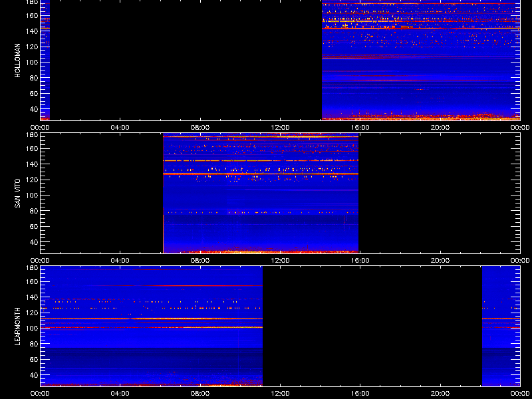Pick the 80 frequency label on San Vito axis
The height and width of the screenshot is (399, 532).
35,211
